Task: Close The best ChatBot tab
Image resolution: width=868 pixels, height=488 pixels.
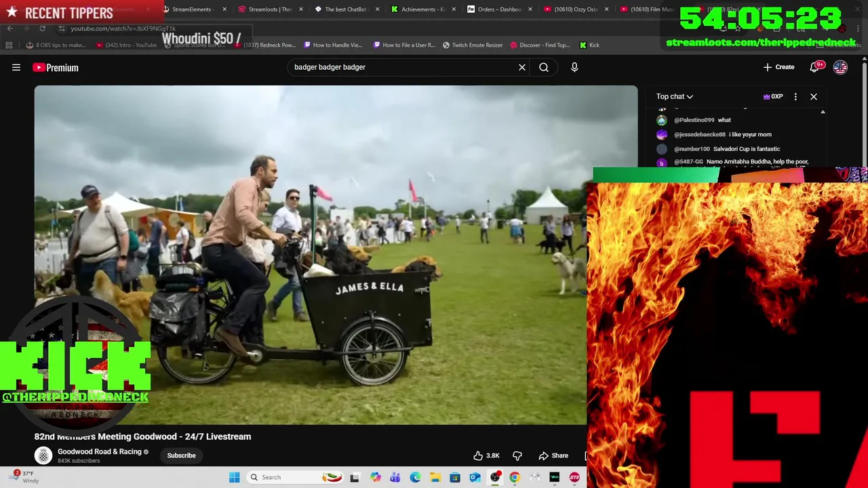Action: point(377,9)
